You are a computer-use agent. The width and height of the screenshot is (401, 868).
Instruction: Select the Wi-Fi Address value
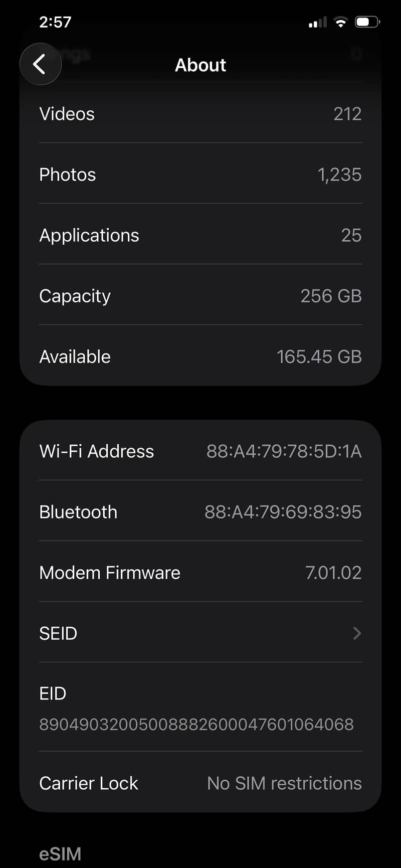point(284,451)
